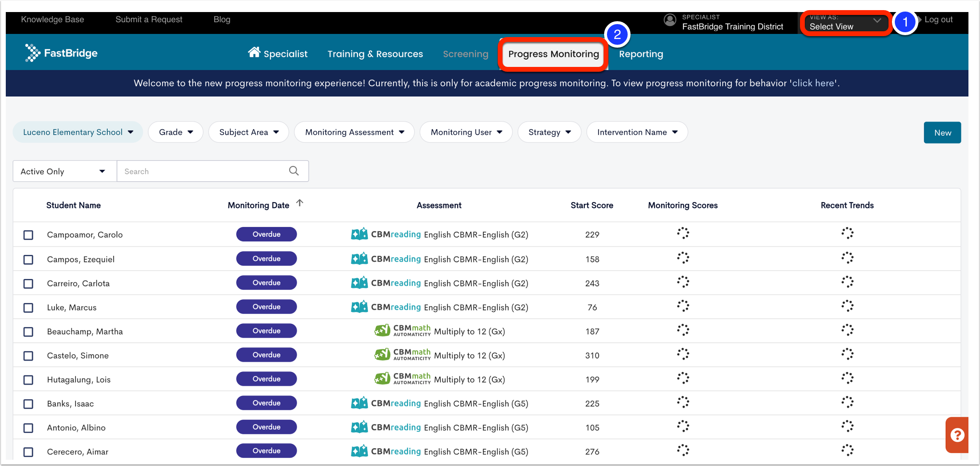Click the Monitoring Date sort arrow
This screenshot has width=980, height=466.
[299, 203]
